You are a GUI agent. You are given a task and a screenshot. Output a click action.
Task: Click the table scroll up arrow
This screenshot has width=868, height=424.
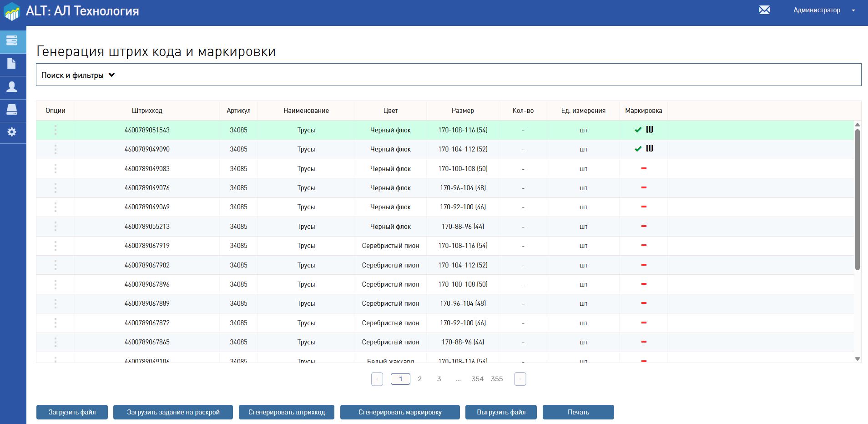[858, 125]
